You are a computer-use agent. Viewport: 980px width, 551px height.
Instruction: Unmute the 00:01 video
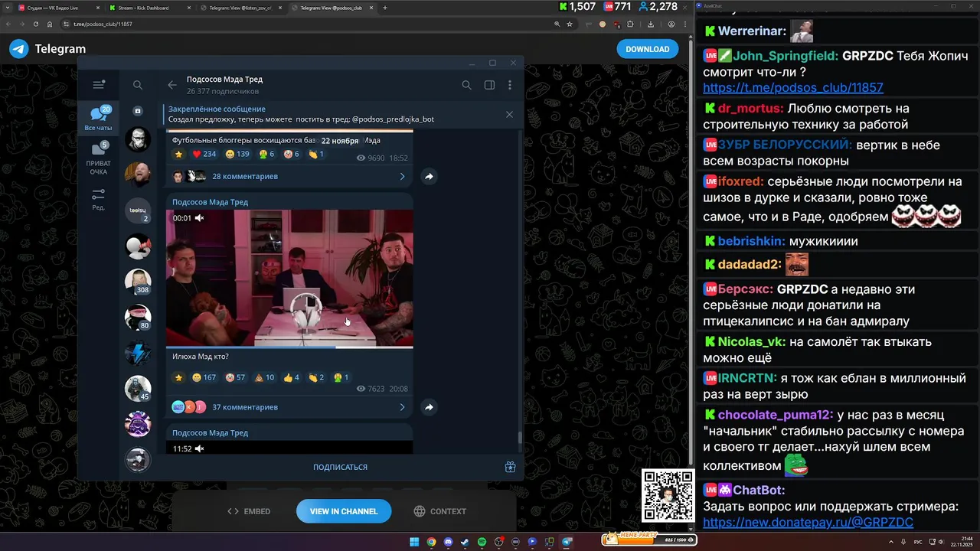pyautogui.click(x=199, y=218)
